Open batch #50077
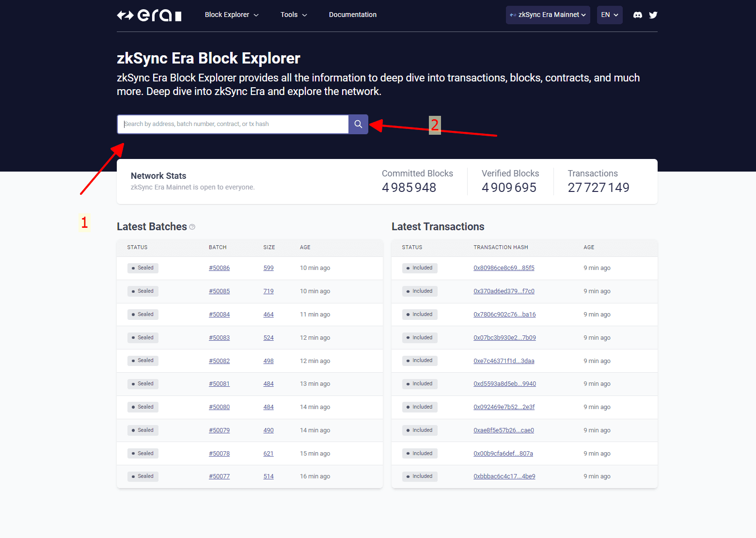The height and width of the screenshot is (538, 756). point(220,476)
